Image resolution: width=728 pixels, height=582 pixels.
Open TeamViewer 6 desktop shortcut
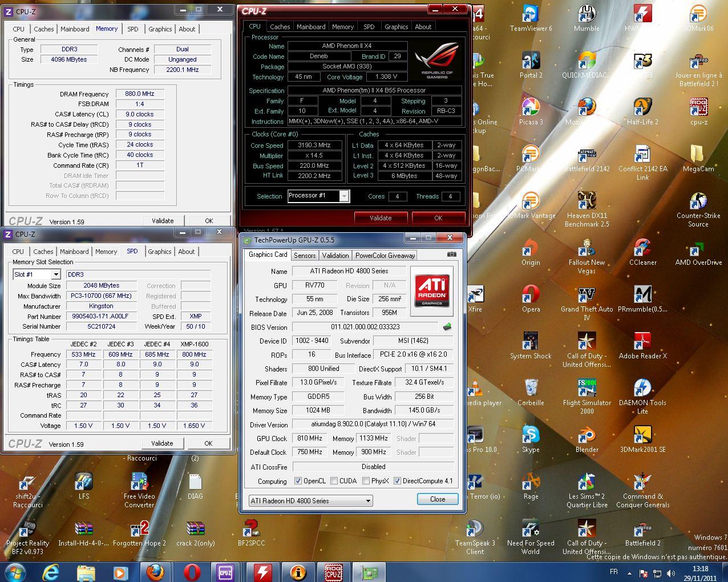531,19
